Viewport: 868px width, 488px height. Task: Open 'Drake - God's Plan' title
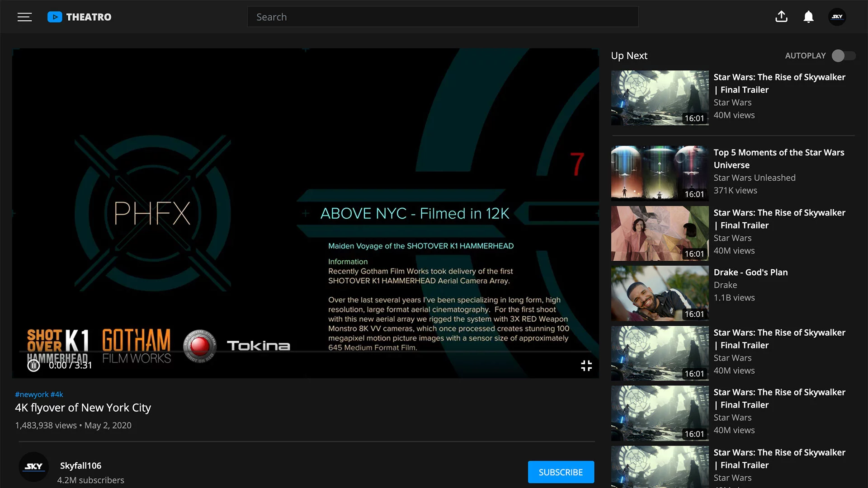click(x=750, y=272)
